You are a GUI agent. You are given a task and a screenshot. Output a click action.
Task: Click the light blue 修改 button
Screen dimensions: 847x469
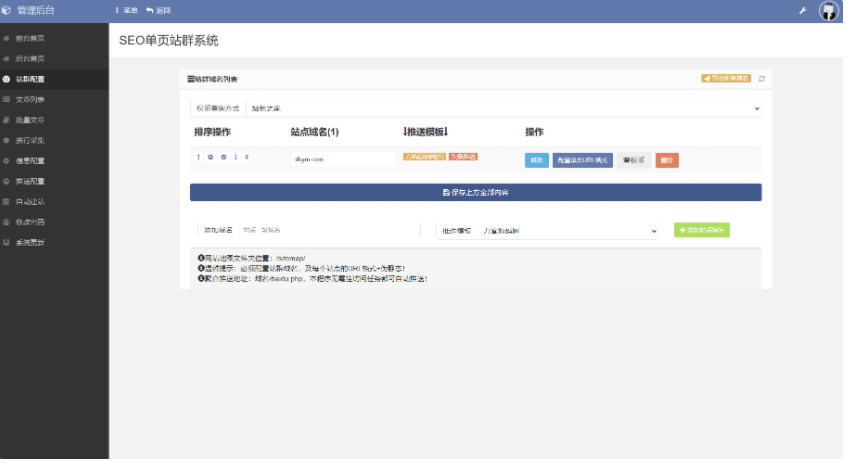click(536, 160)
